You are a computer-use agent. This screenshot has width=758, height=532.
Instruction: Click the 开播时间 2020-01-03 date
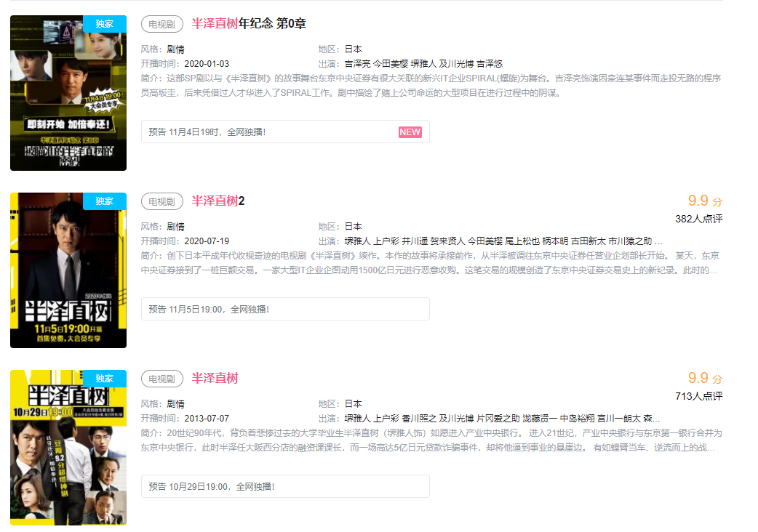point(207,64)
